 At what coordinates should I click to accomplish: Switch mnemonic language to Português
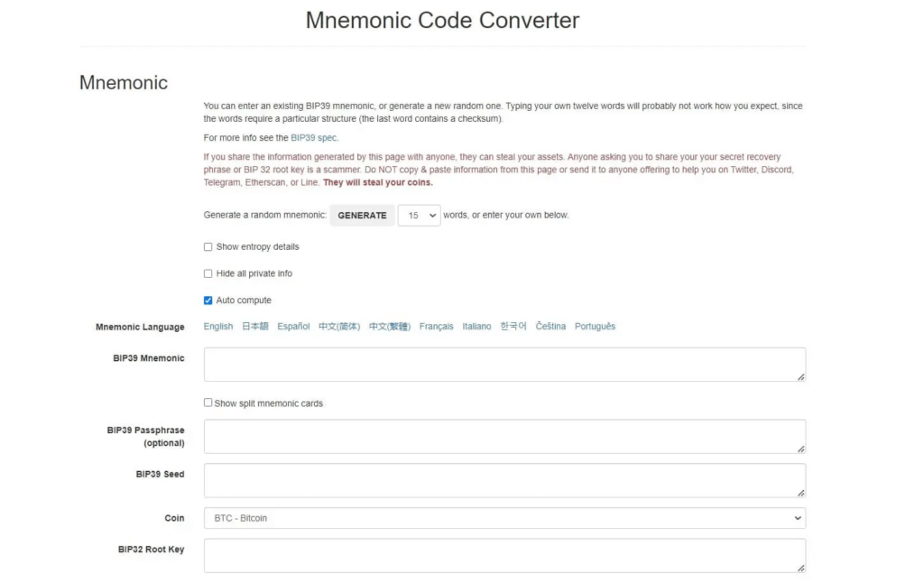(595, 326)
